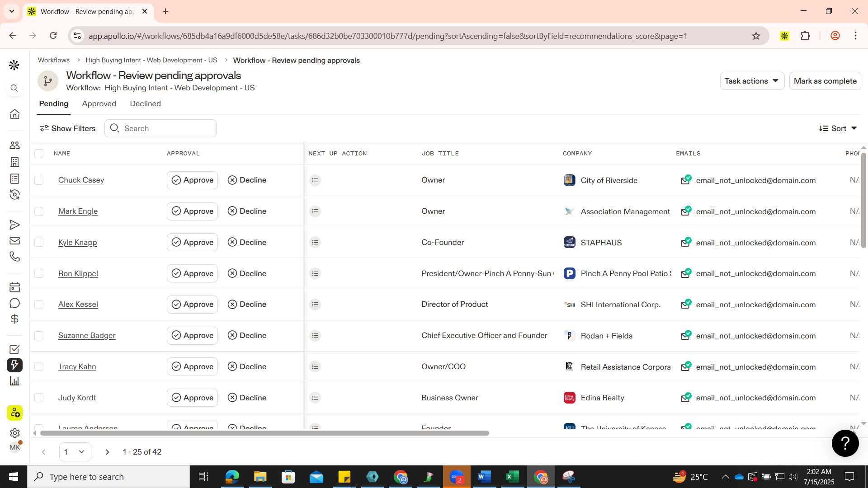
Task: Select the Pending tab
Action: click(x=54, y=103)
